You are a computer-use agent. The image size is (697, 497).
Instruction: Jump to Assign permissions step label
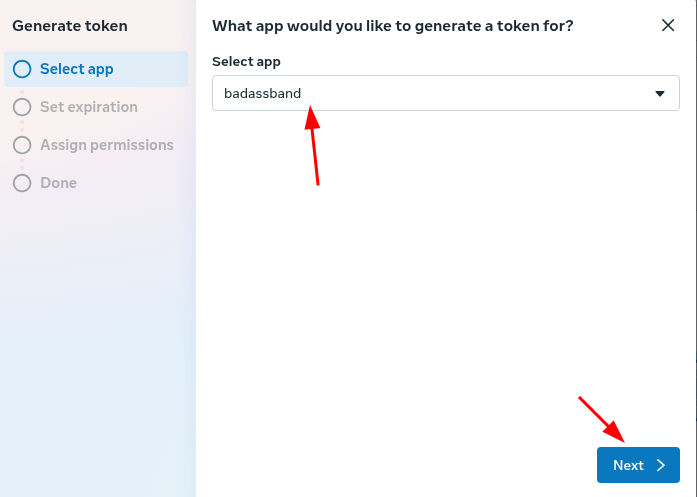coord(107,145)
